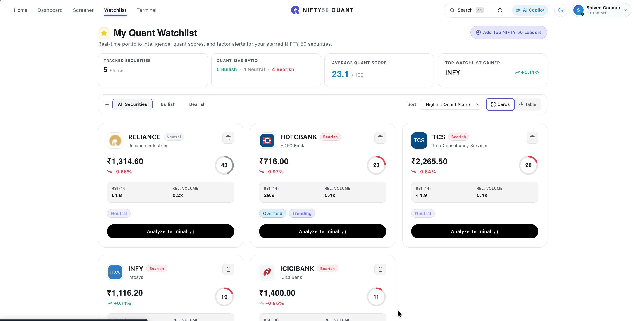Delete RELIANCE from the watchlist
Viewport: 644px width, 321px height.
click(x=228, y=138)
